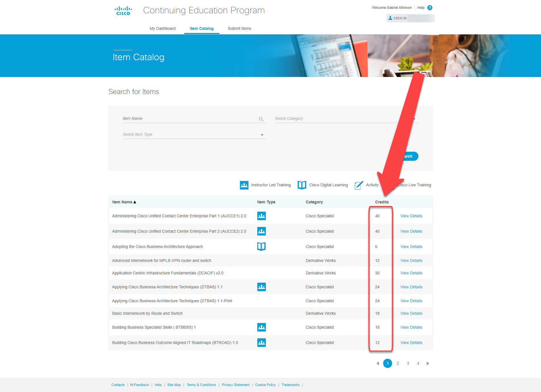Open the Select Category dropdown
The width and height of the screenshot is (541, 392).
tap(346, 118)
